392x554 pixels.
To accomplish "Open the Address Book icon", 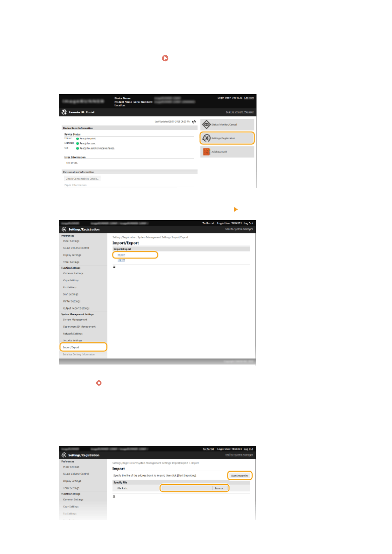I will coord(206,152).
